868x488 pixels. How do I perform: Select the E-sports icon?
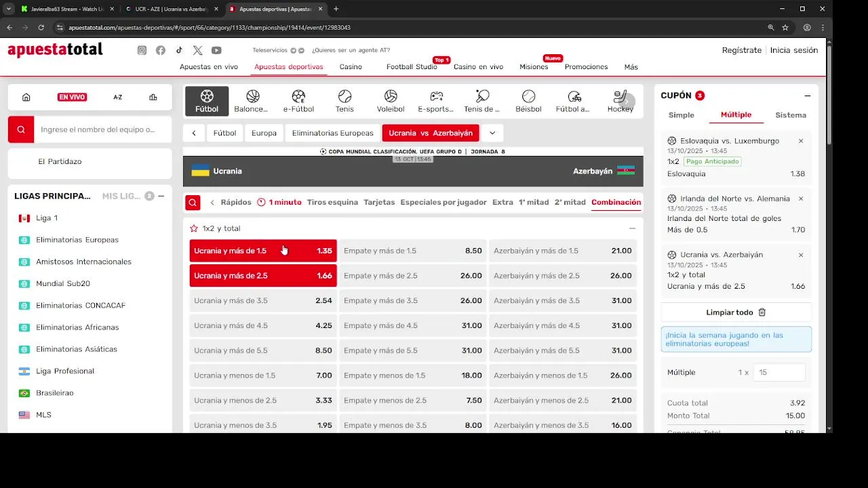click(x=436, y=101)
